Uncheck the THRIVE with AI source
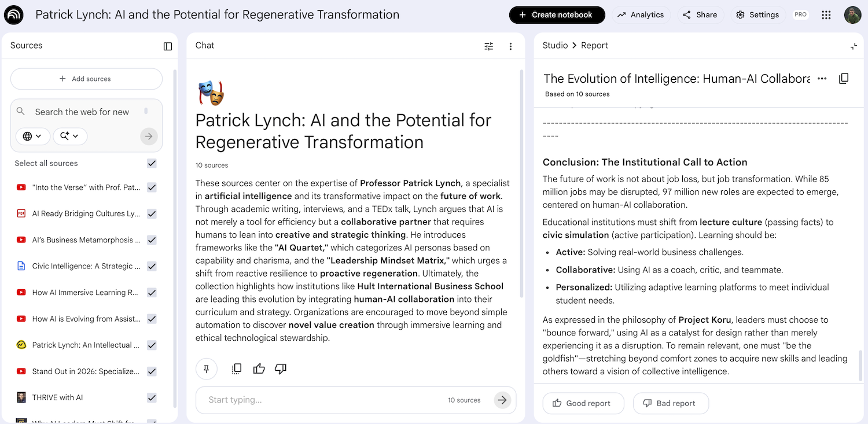868x424 pixels. [152, 397]
